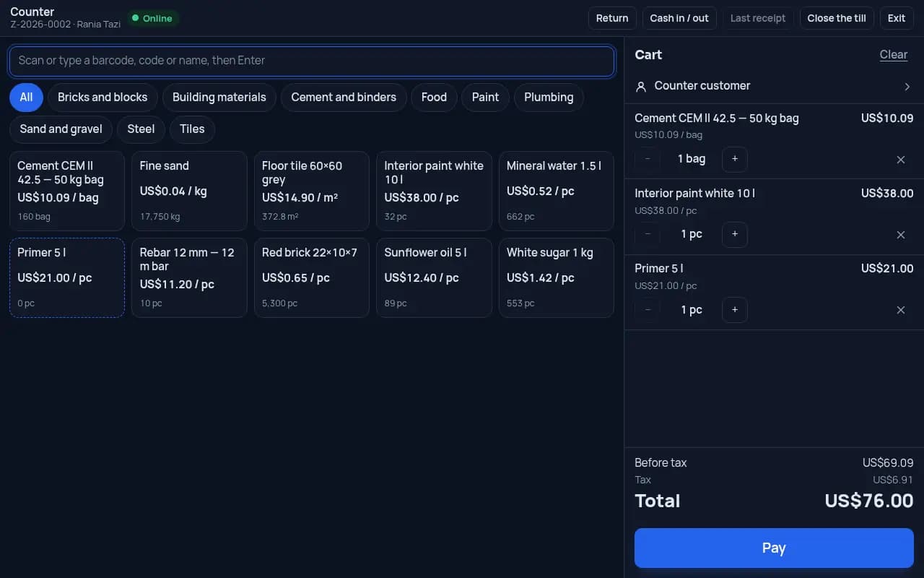Add White sugar 1 kg to cart

coord(557,278)
